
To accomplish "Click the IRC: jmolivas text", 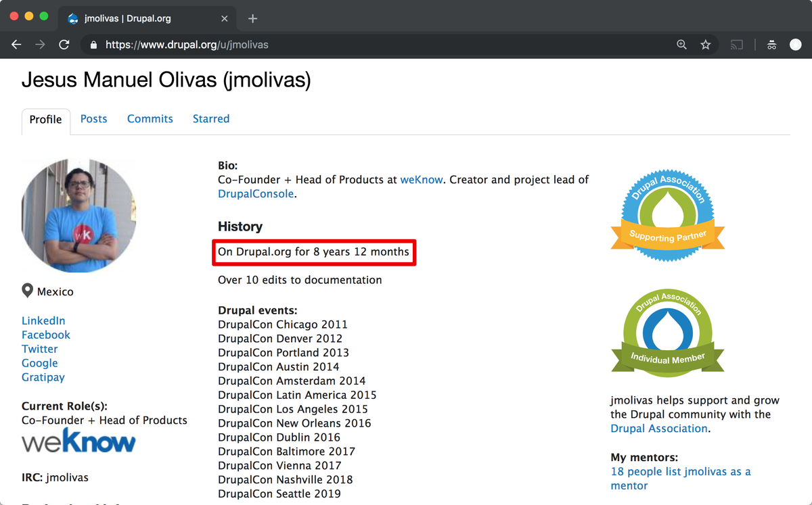I will 55,477.
